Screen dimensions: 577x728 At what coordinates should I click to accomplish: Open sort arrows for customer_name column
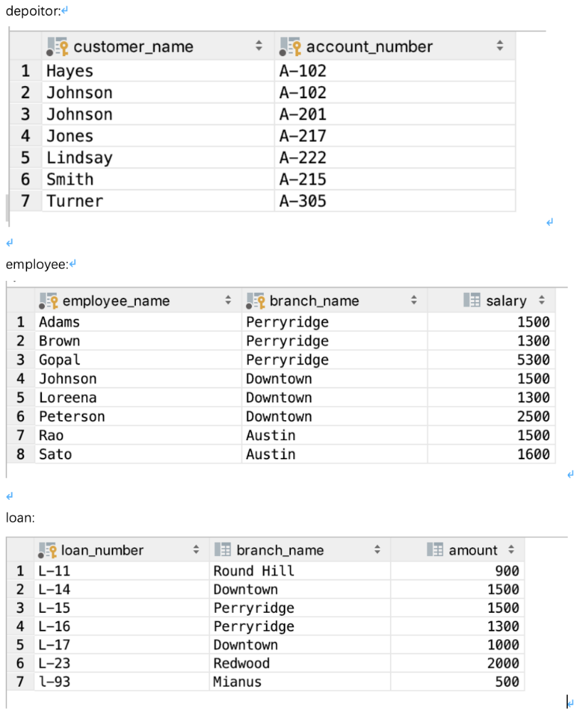click(259, 47)
